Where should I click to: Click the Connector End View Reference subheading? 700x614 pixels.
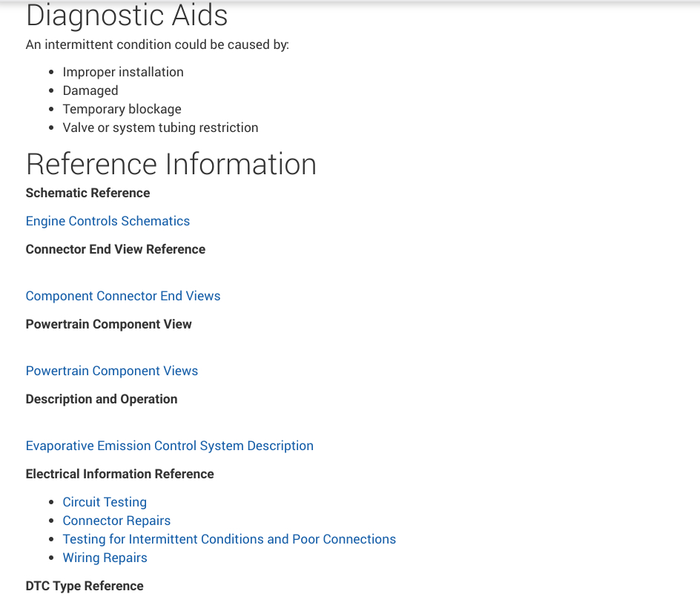115,249
